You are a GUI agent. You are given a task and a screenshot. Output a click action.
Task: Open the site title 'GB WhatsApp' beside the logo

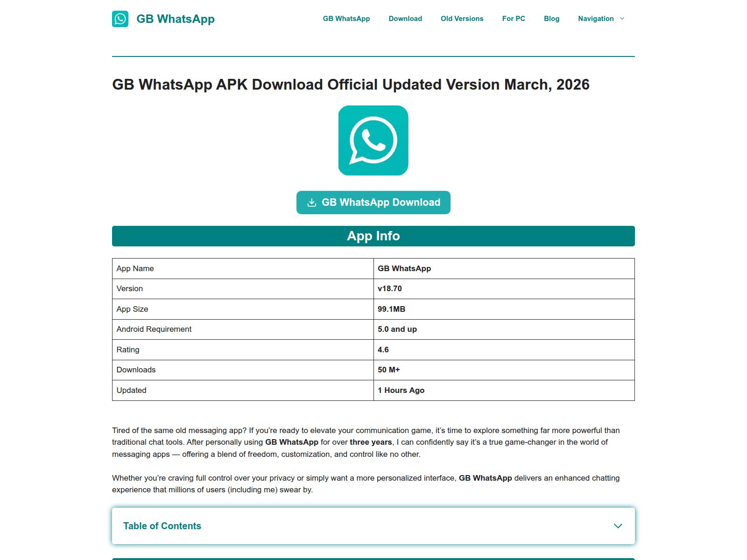click(175, 19)
